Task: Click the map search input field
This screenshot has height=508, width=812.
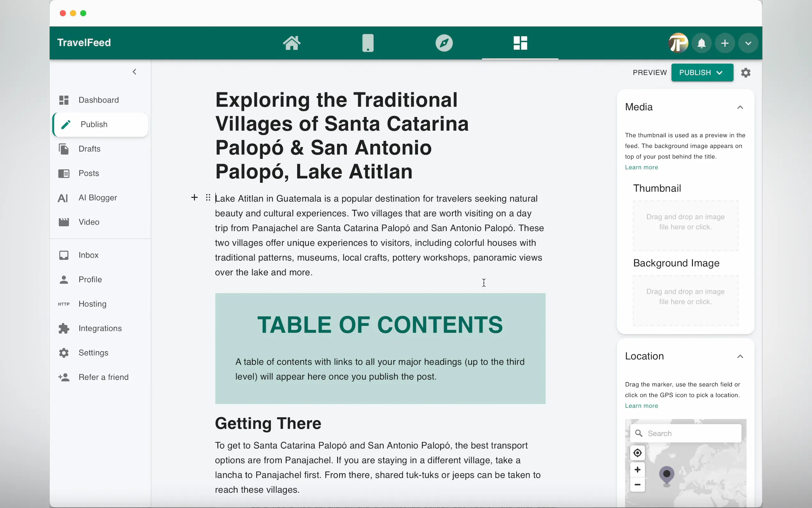Action: click(x=686, y=433)
